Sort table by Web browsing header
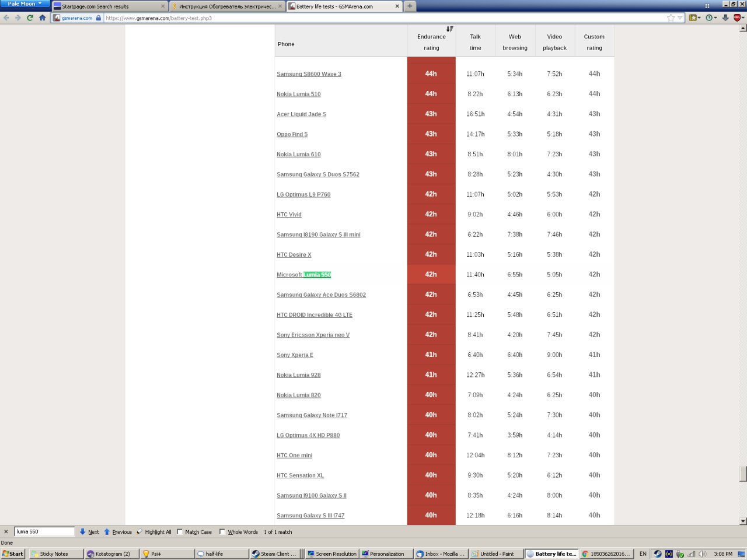Viewport: 747px width, 560px height. point(515,42)
